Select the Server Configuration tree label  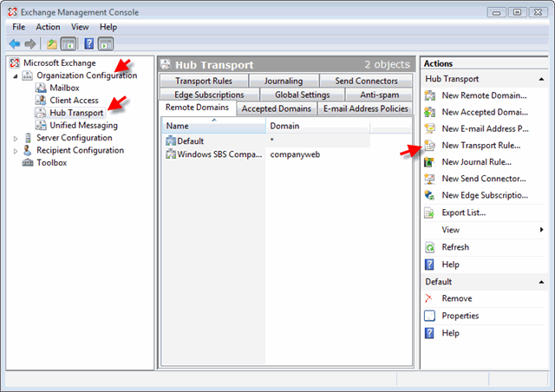tap(75, 138)
